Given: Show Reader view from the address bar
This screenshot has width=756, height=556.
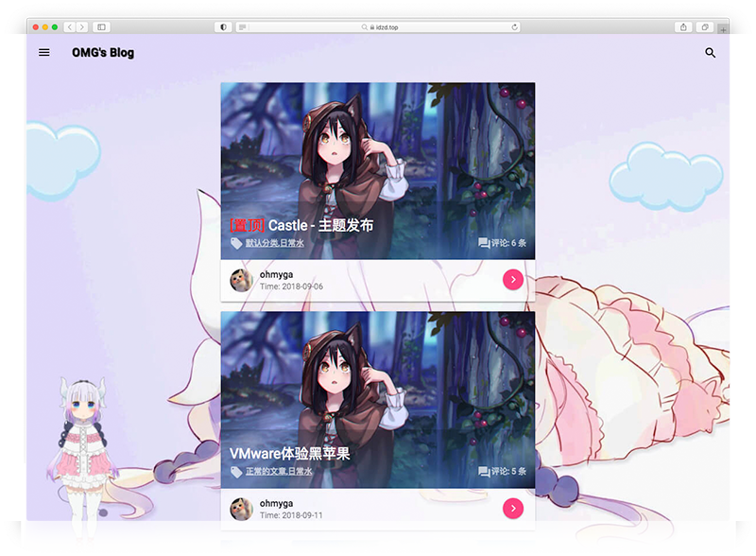Looking at the screenshot, I should click(x=243, y=27).
